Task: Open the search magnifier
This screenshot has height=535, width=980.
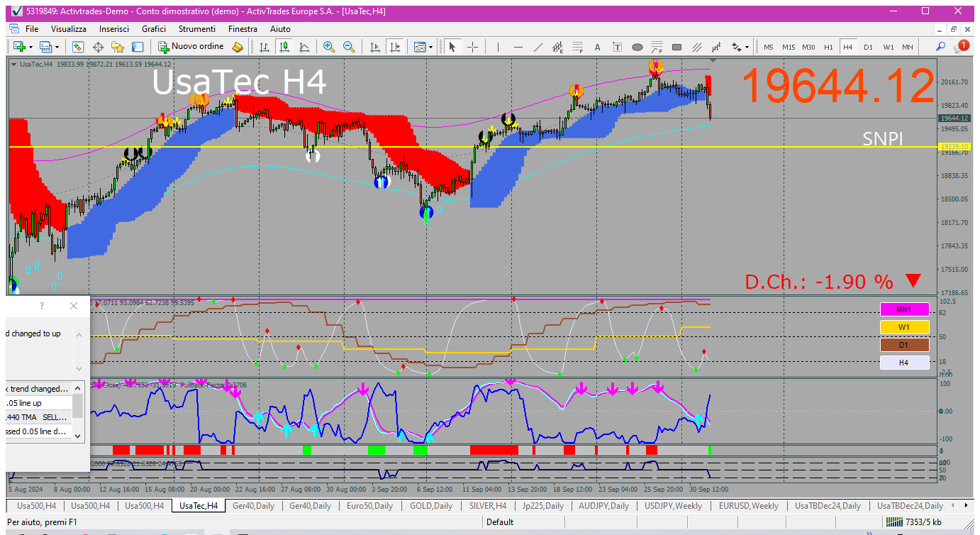Action: (x=941, y=47)
